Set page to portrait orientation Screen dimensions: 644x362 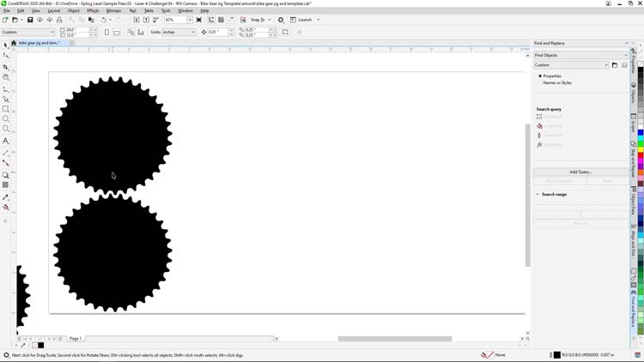106,32
